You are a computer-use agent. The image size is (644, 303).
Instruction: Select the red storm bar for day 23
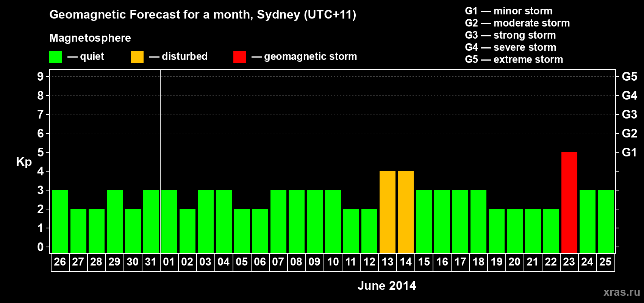569,202
